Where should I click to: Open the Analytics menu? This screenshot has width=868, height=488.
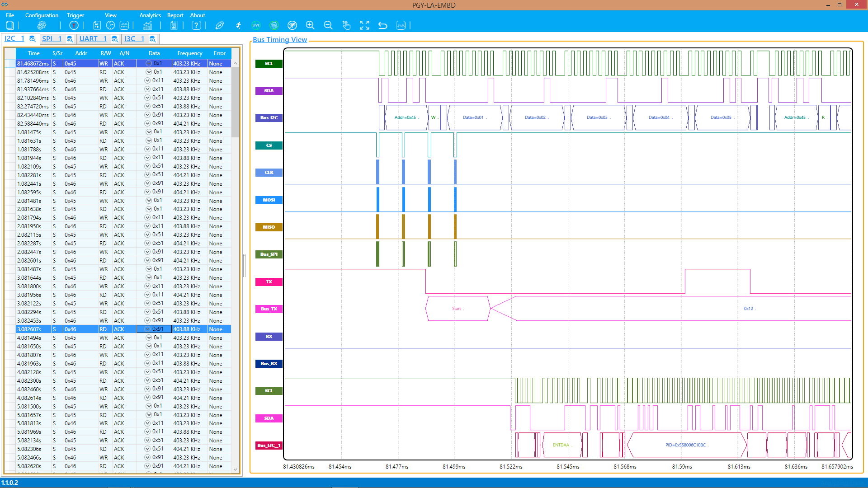(150, 15)
